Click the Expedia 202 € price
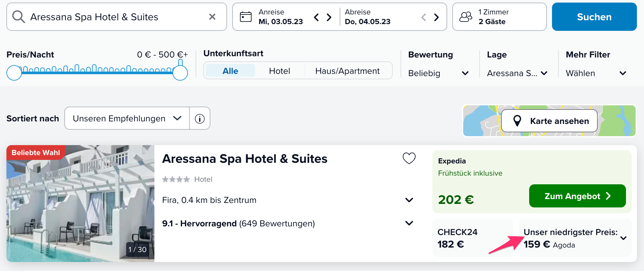 [x=456, y=200]
